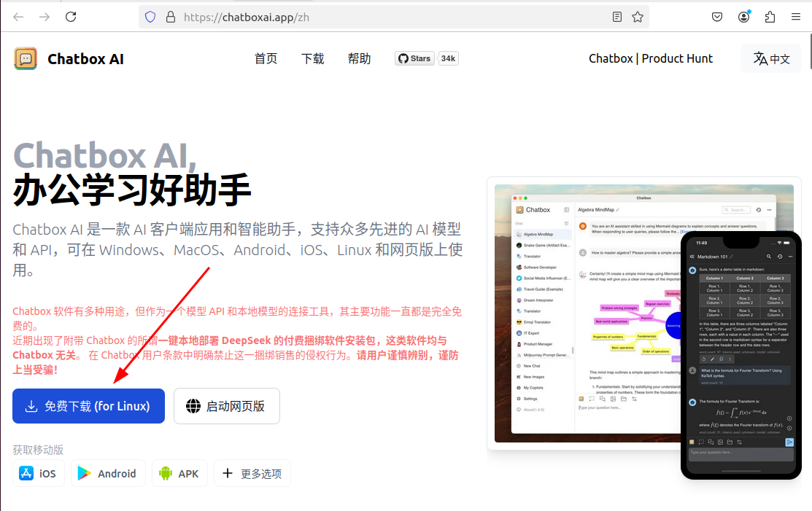Open the Chatbox | Product Hunt link
Screen dimensions: 812x511
[x=651, y=58]
